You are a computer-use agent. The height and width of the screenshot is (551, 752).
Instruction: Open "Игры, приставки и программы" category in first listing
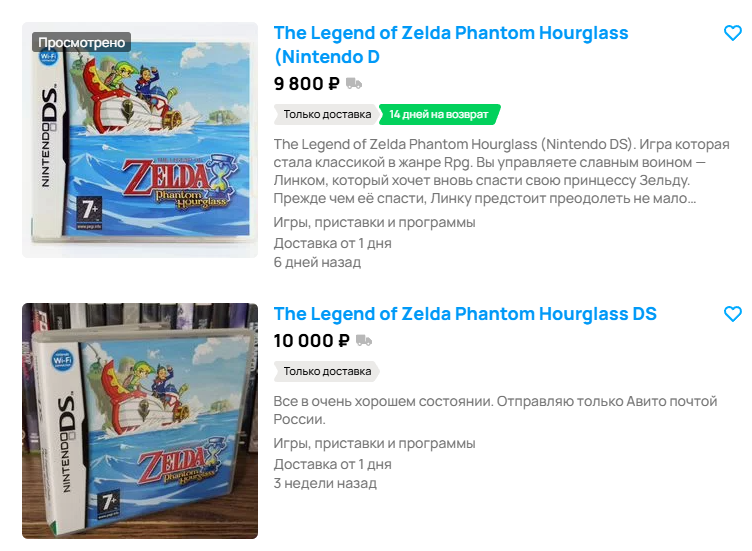click(x=375, y=222)
